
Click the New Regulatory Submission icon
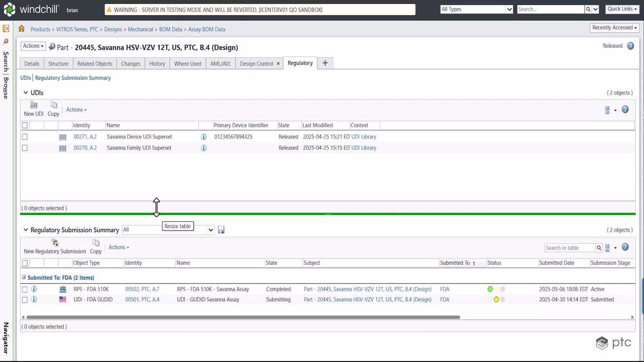coord(55,243)
